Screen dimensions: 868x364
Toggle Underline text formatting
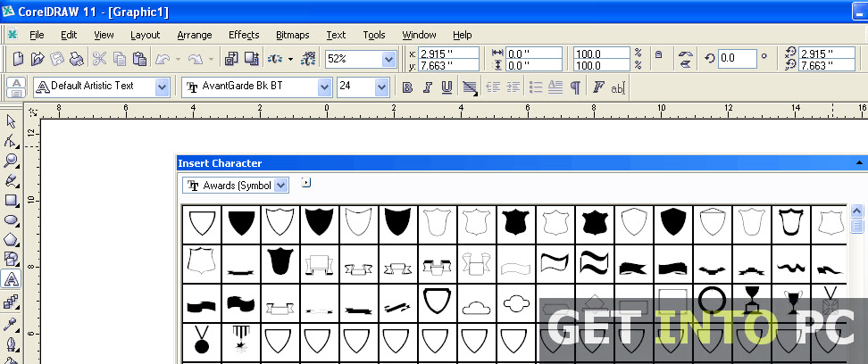447,87
